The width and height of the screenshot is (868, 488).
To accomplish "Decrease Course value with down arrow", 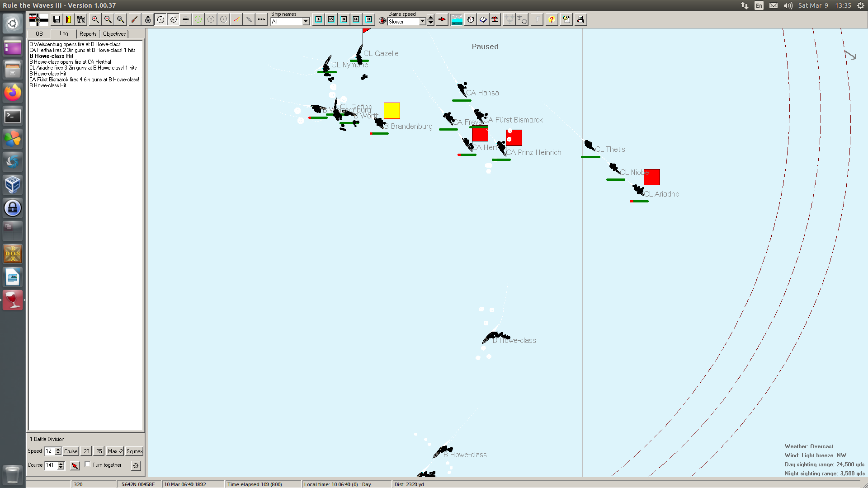I will (x=61, y=468).
